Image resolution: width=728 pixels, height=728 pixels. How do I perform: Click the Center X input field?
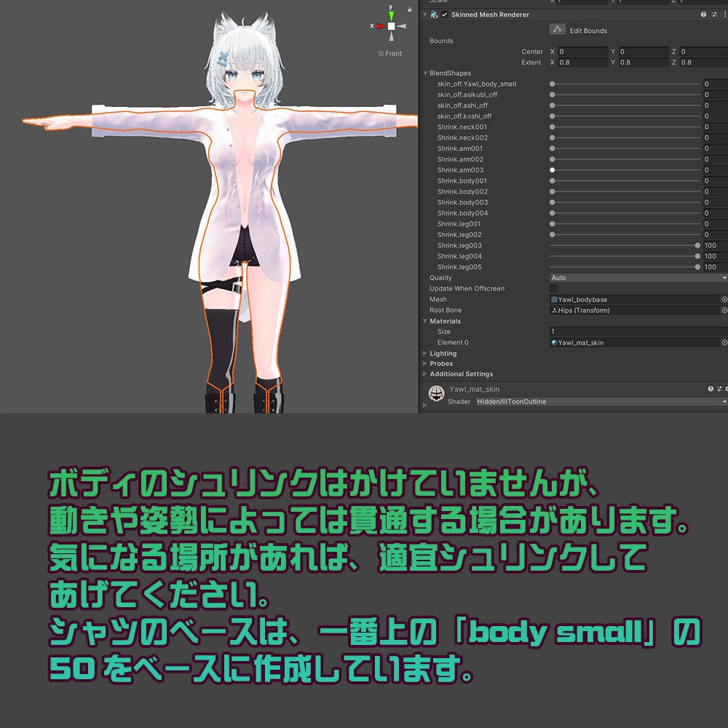(582, 52)
